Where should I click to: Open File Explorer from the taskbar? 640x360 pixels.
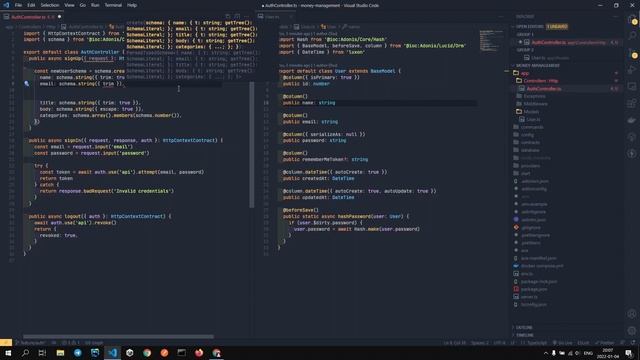(x=60, y=353)
